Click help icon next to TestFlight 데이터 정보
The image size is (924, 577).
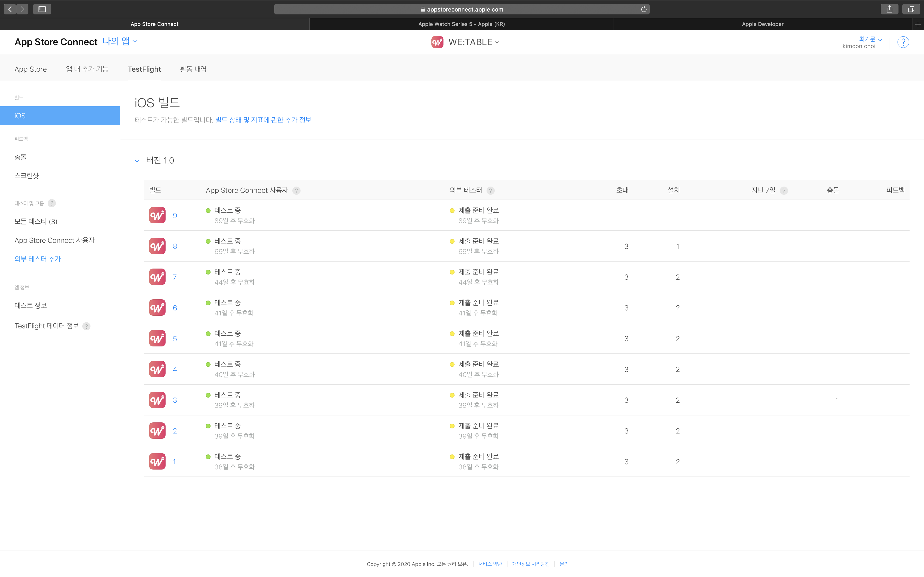click(87, 326)
